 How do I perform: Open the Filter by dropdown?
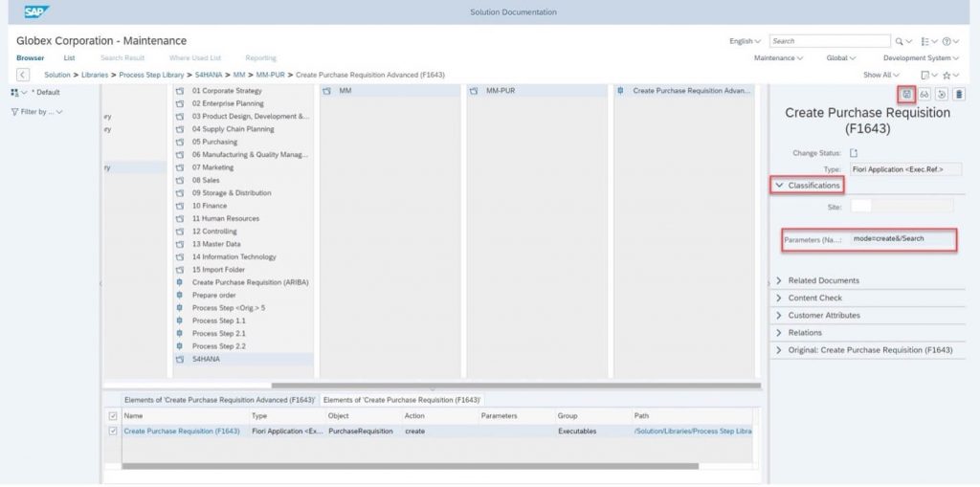click(x=37, y=112)
